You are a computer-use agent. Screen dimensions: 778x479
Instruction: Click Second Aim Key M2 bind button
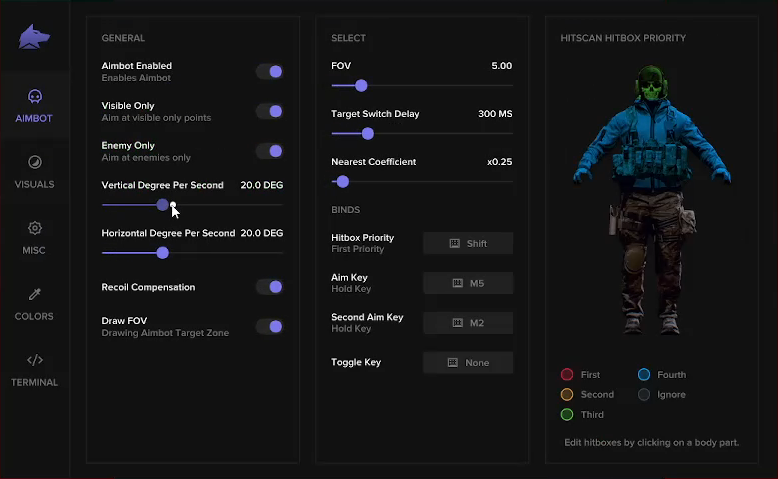468,323
